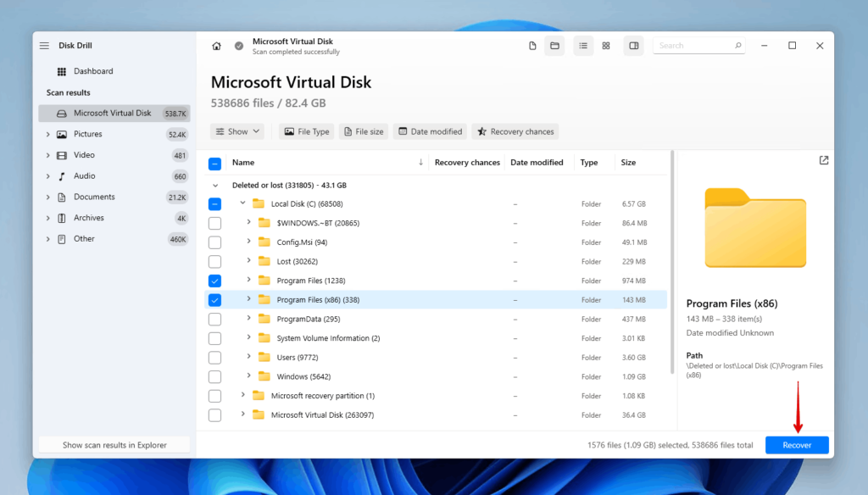Viewport: 868px width, 495px height.
Task: Check the Users folder checkbox
Action: 214,357
